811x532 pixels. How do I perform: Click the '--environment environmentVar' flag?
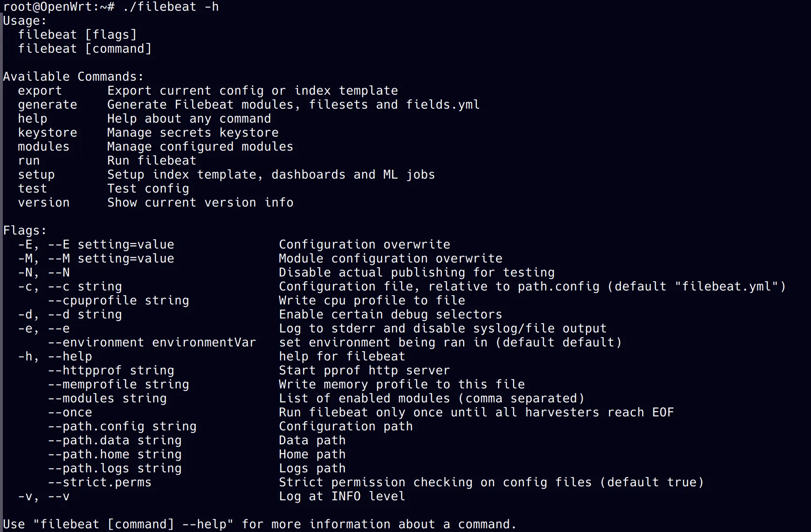(x=152, y=343)
